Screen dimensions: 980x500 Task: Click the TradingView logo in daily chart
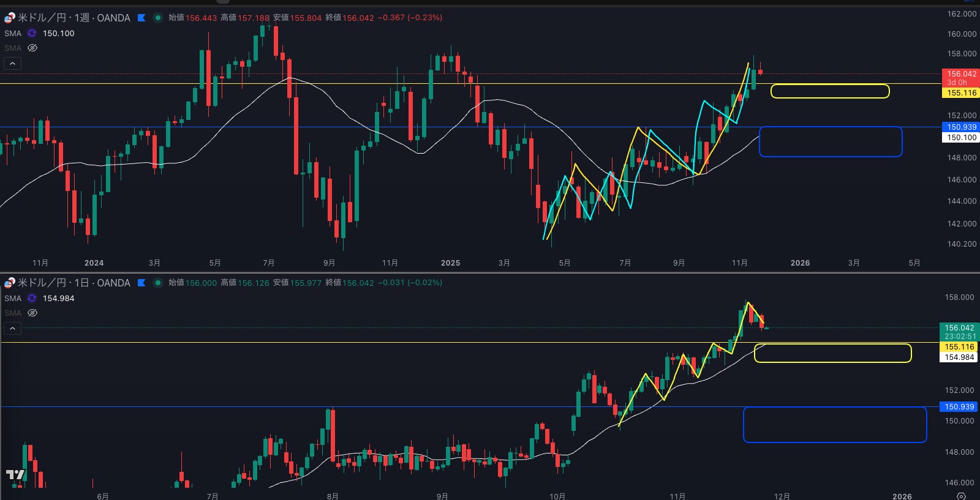[x=15, y=475]
